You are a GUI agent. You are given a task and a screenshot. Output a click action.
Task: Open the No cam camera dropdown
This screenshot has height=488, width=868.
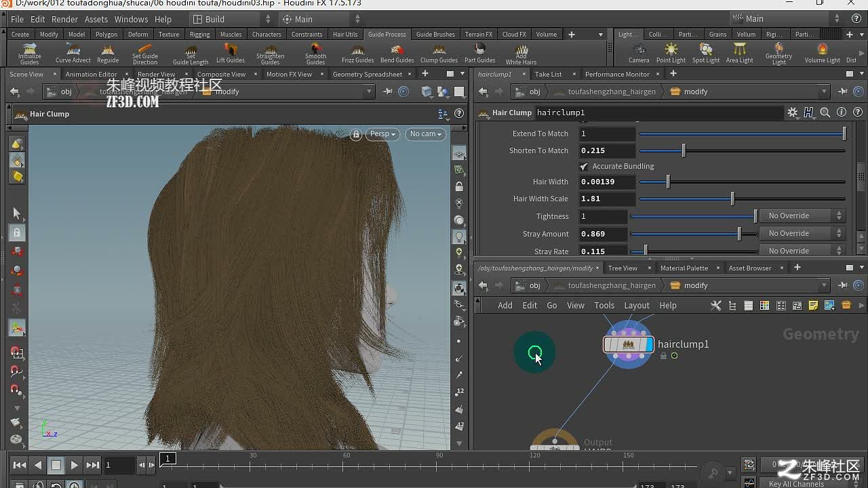pyautogui.click(x=426, y=134)
